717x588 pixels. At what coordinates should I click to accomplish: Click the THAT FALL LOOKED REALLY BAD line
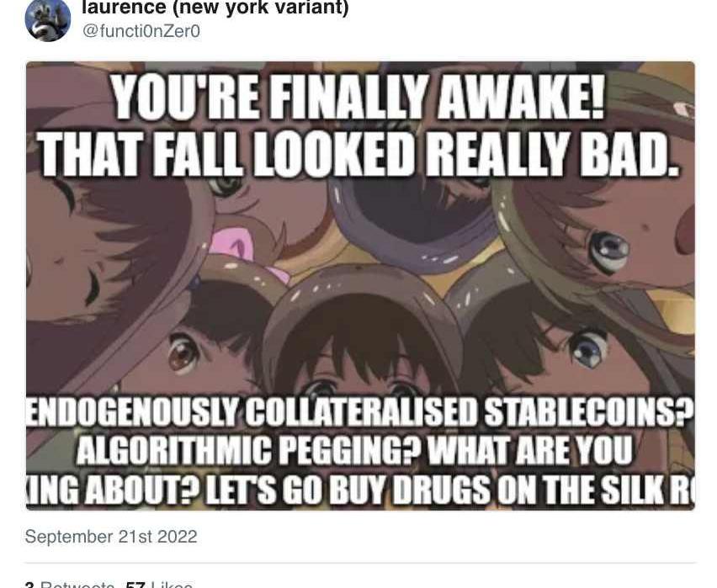point(358,153)
